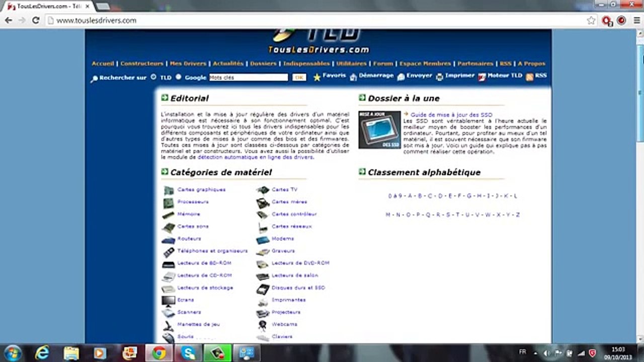The height and width of the screenshot is (362, 644).
Task: Click the SSD dossier thumbnail image
Action: coord(379,130)
